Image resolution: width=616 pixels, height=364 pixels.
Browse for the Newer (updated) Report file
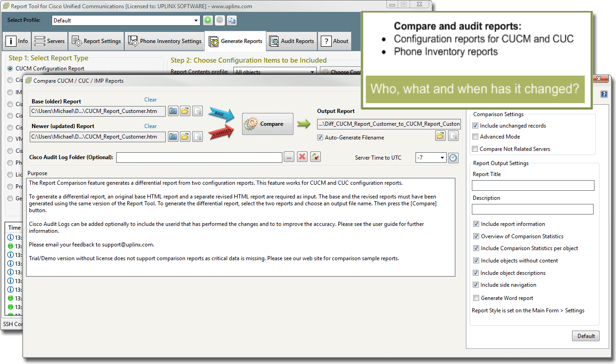point(185,136)
